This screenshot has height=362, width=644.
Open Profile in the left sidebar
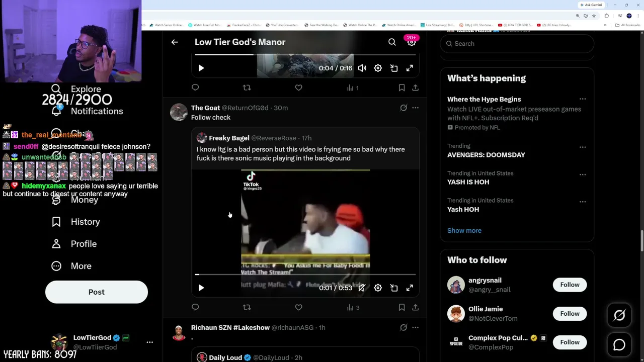pos(74,244)
